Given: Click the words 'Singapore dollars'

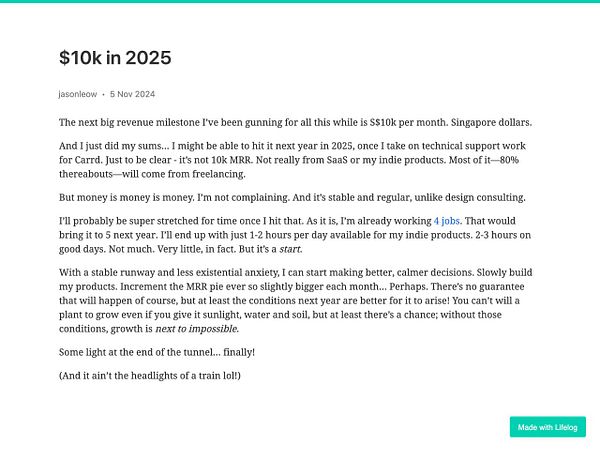Looking at the screenshot, I should pyautogui.click(x=491, y=122).
